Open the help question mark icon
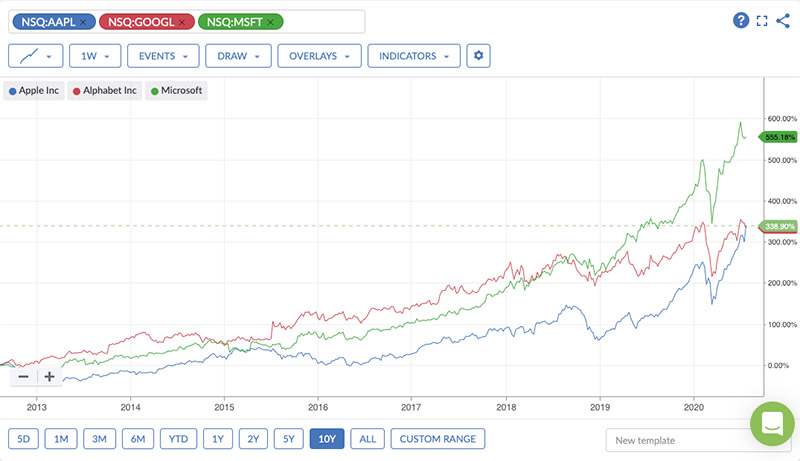800x461 pixels. click(741, 20)
